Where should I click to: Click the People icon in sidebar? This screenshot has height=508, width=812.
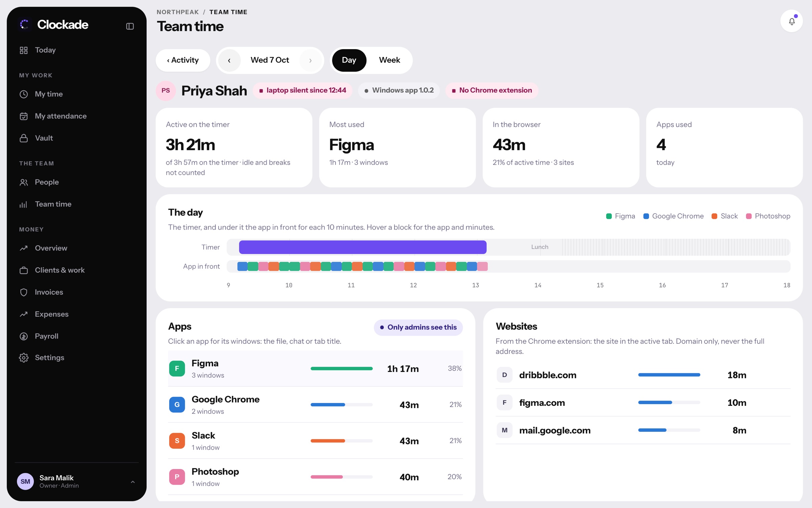(24, 182)
